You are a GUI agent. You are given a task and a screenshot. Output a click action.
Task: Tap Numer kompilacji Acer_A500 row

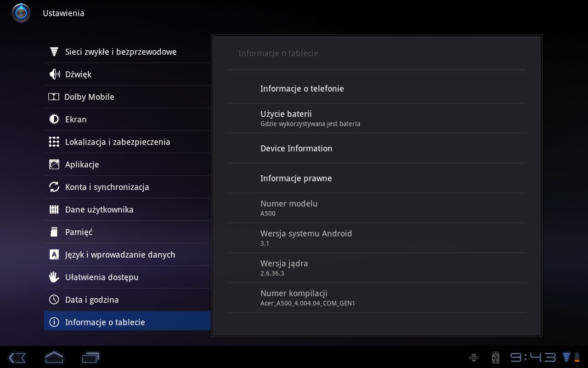376,298
